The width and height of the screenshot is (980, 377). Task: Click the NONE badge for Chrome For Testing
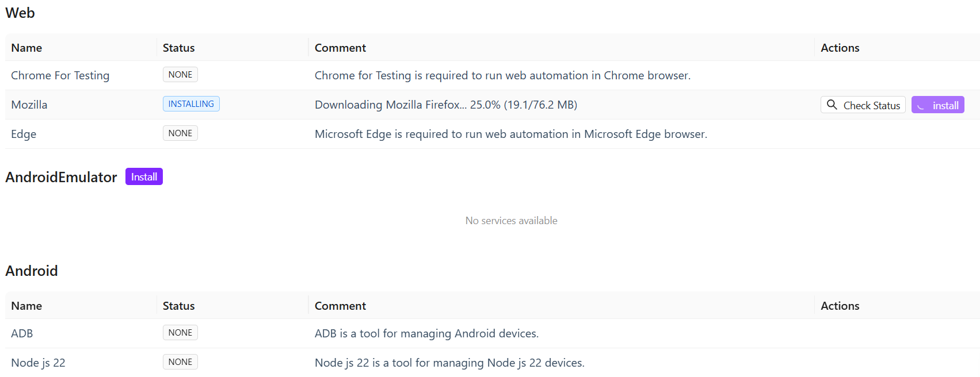(180, 75)
